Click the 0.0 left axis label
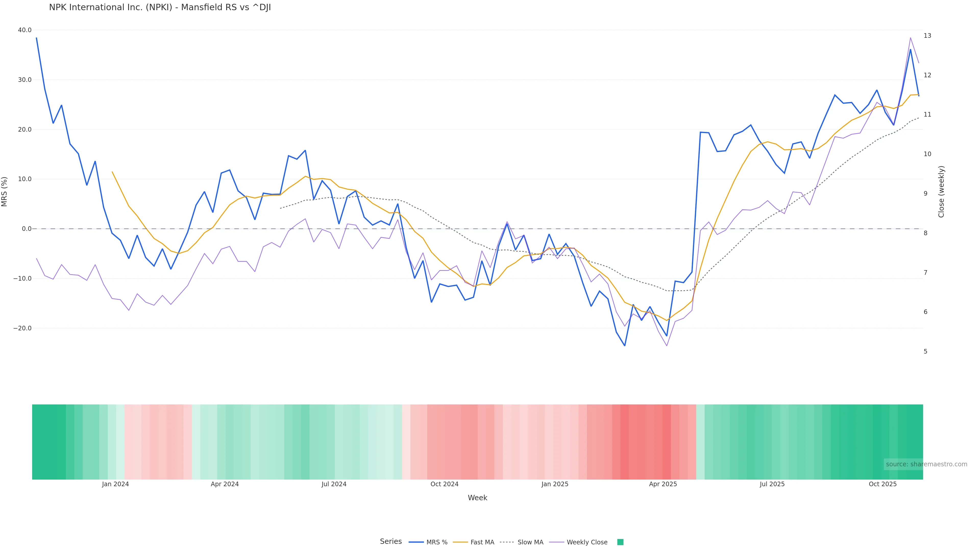The height and width of the screenshot is (551, 980). (27, 229)
